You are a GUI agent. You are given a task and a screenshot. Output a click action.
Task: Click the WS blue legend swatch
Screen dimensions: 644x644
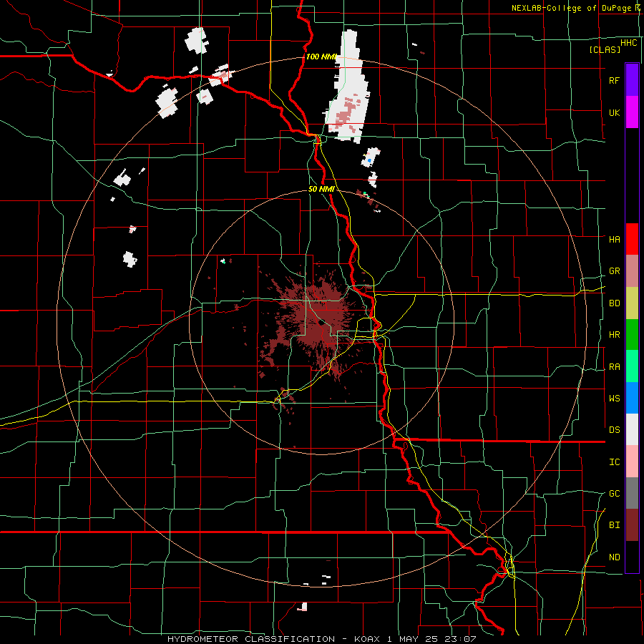click(x=632, y=398)
